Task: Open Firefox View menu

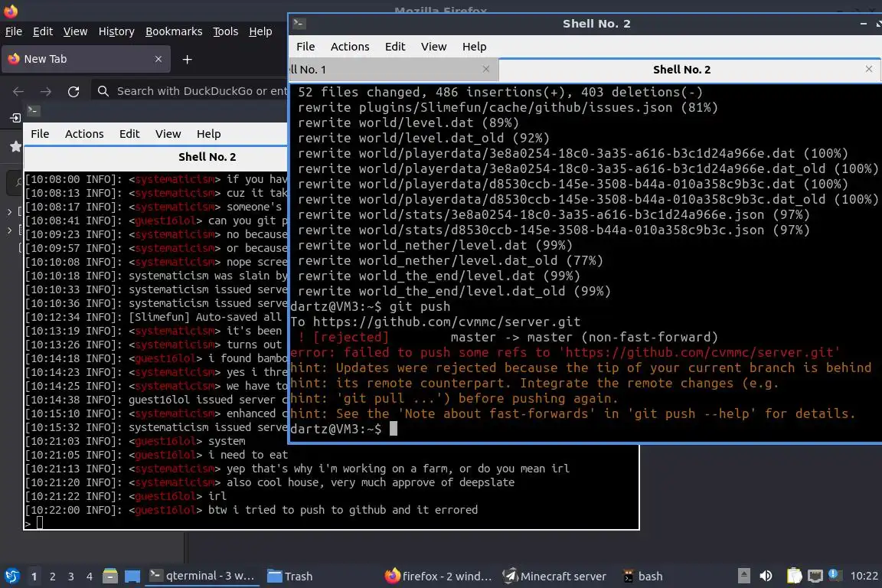Action: click(x=75, y=31)
